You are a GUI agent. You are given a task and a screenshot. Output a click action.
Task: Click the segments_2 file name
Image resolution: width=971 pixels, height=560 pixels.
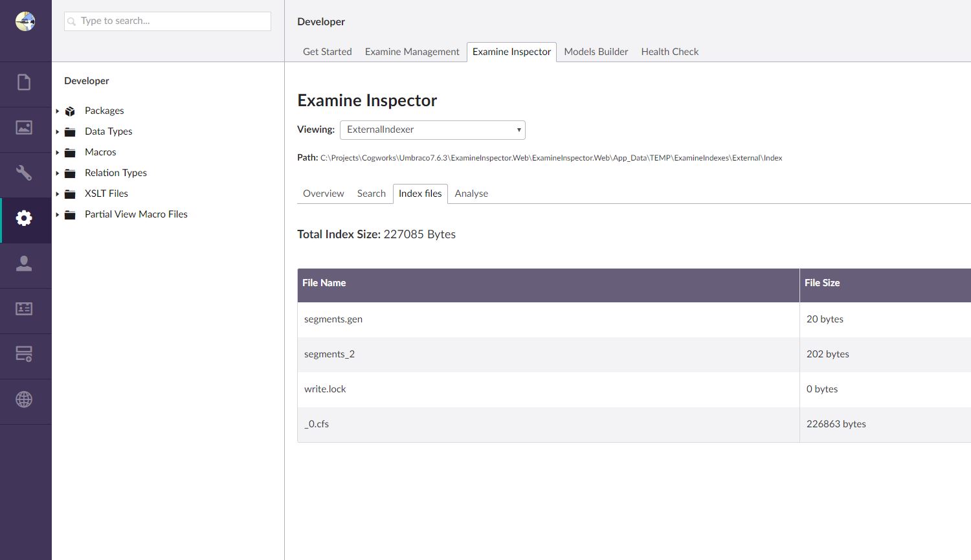coord(329,354)
